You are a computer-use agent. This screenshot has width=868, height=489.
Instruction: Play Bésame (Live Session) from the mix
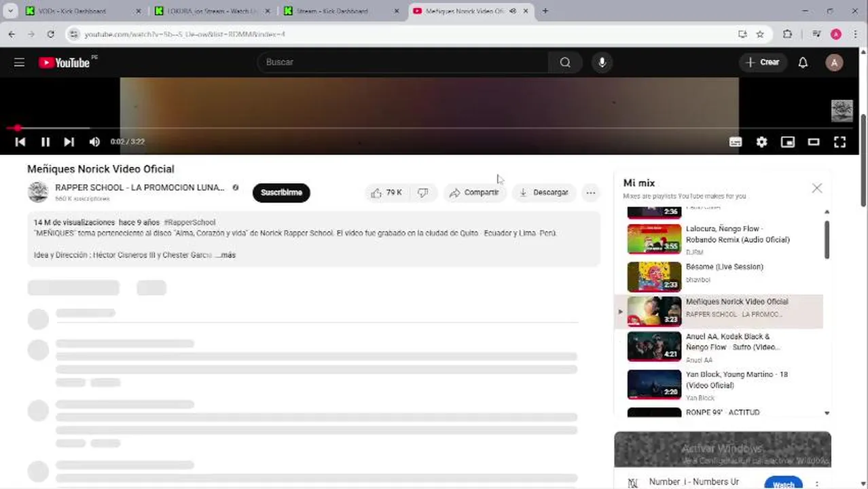coord(719,276)
